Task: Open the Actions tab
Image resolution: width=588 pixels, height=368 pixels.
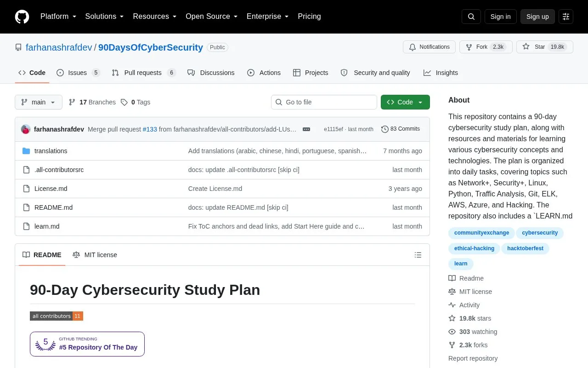Action: pyautogui.click(x=264, y=73)
